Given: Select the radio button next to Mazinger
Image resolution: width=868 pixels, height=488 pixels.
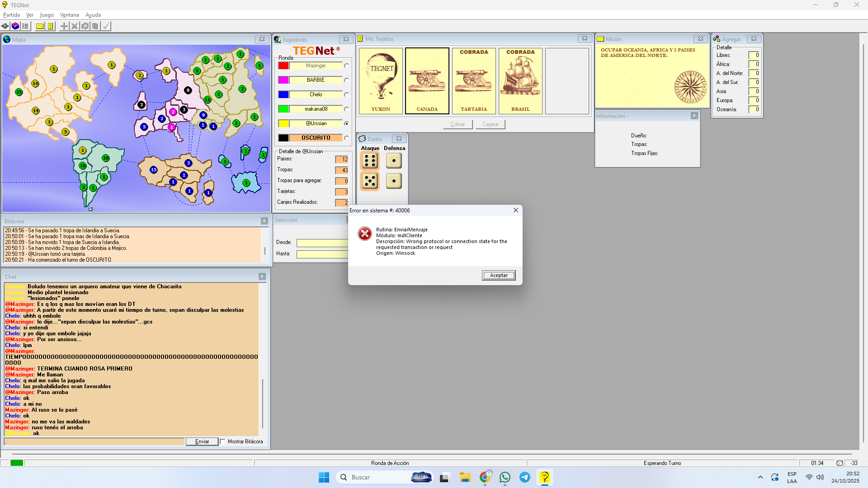Looking at the screenshot, I should (346, 66).
